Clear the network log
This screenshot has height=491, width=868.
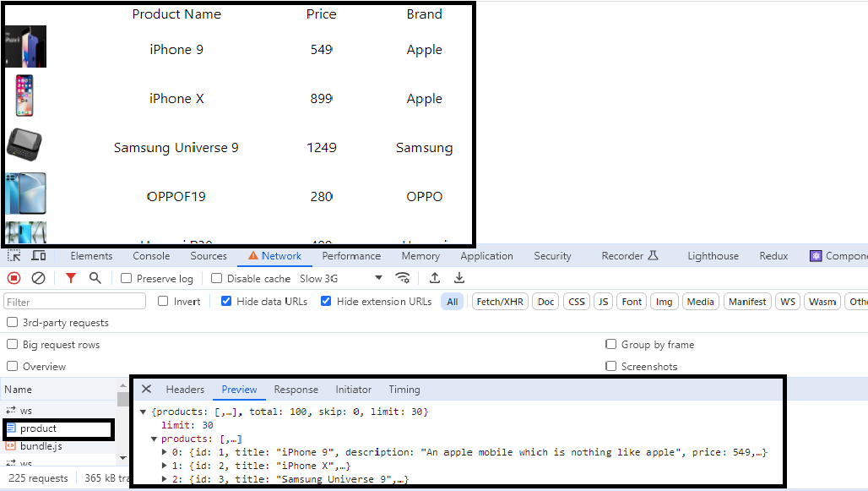point(38,278)
